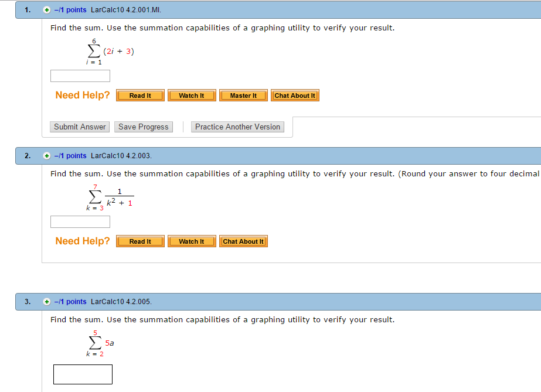Open Chat About It for question 2
Image resolution: width=541 pixels, height=392 pixels.
pyautogui.click(x=243, y=241)
